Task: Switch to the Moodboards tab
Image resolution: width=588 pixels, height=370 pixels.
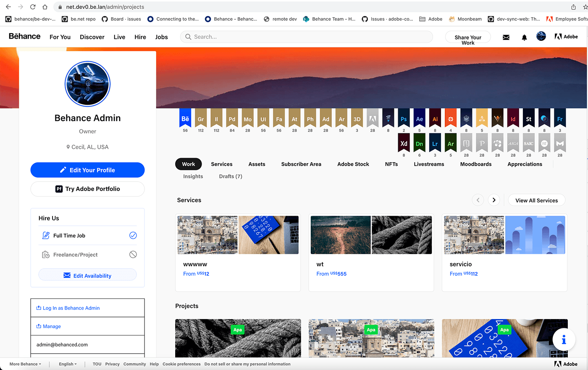Action: coord(475,164)
